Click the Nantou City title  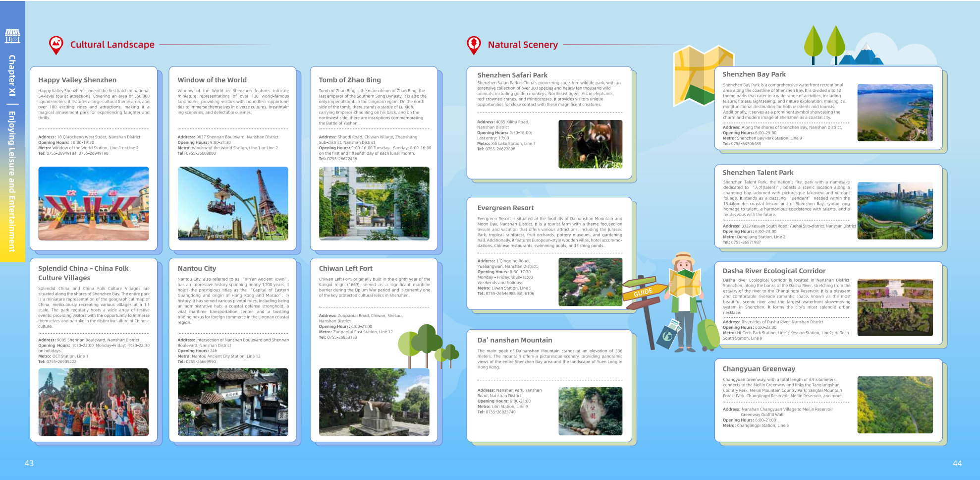(x=197, y=268)
